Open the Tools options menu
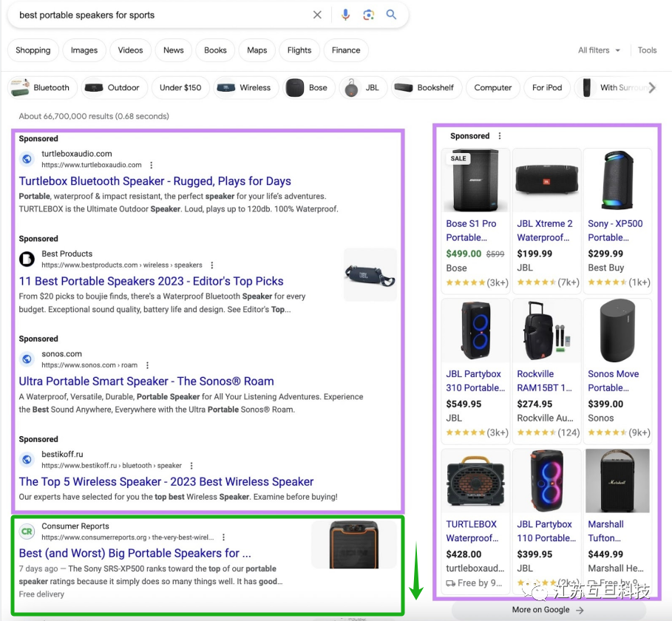 coord(647,50)
